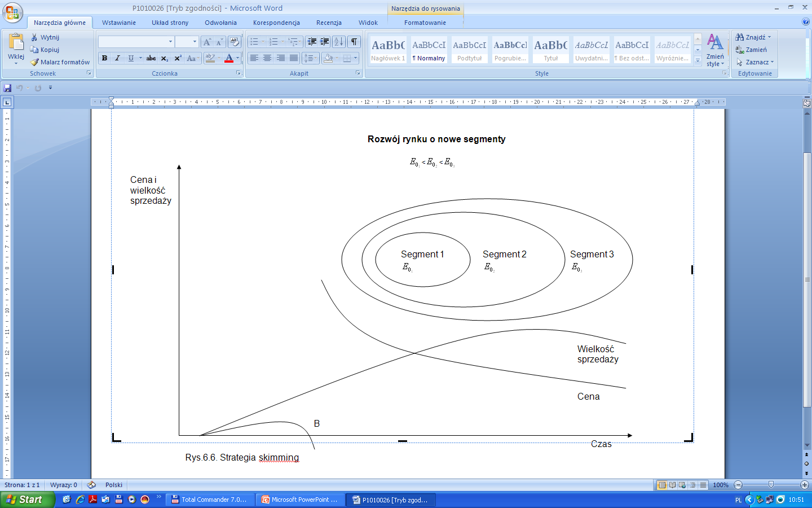Toggle superscript formatting
This screenshot has width=812, height=508.
[178, 58]
